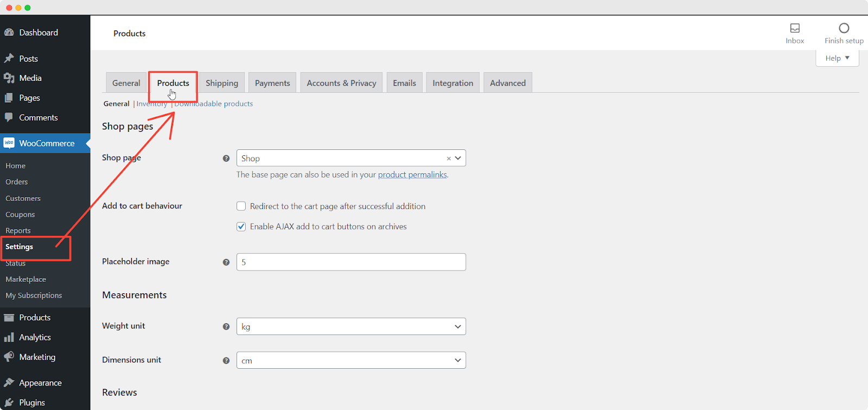
Task: Click the Finish setup circle icon
Action: [x=844, y=28]
